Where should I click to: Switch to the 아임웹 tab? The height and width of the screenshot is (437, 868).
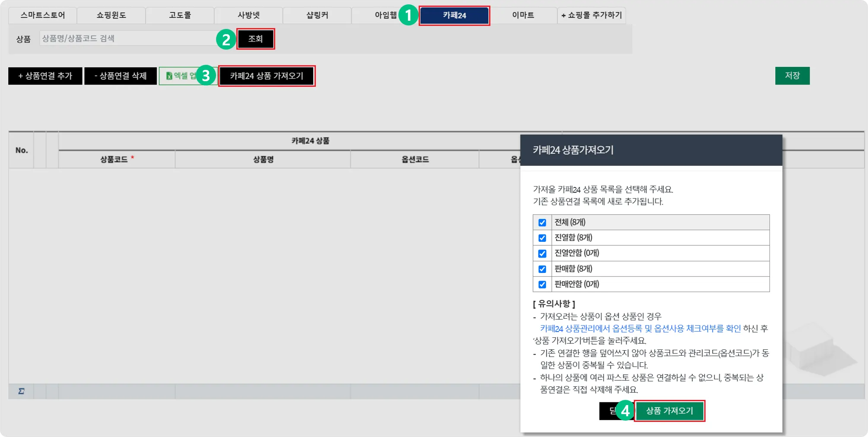[385, 15]
